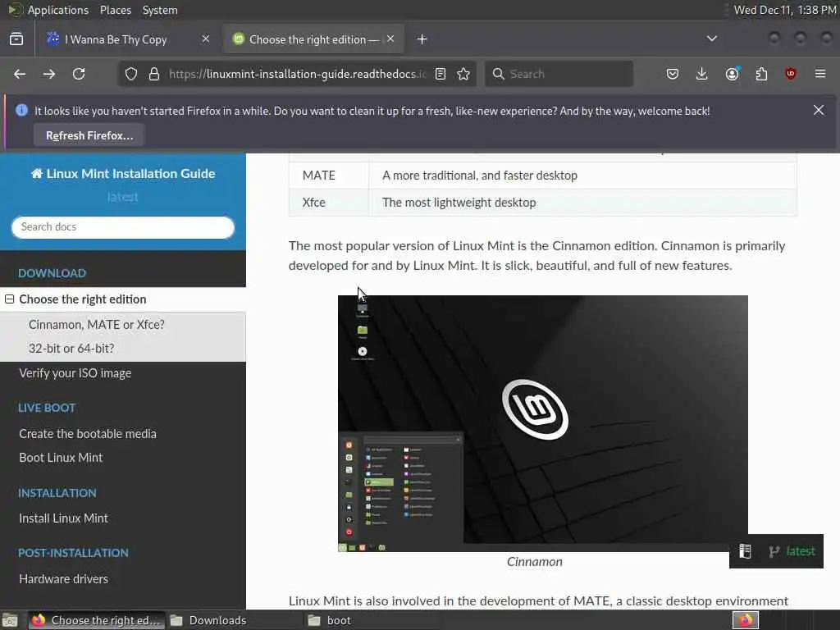
Task: Open the Downloads arrow icon in toolbar
Action: [x=702, y=74]
